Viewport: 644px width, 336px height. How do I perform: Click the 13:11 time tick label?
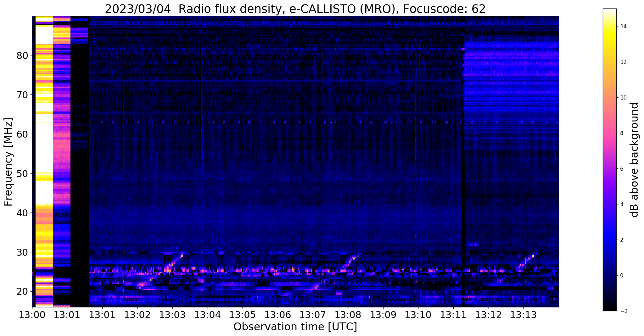(x=453, y=315)
